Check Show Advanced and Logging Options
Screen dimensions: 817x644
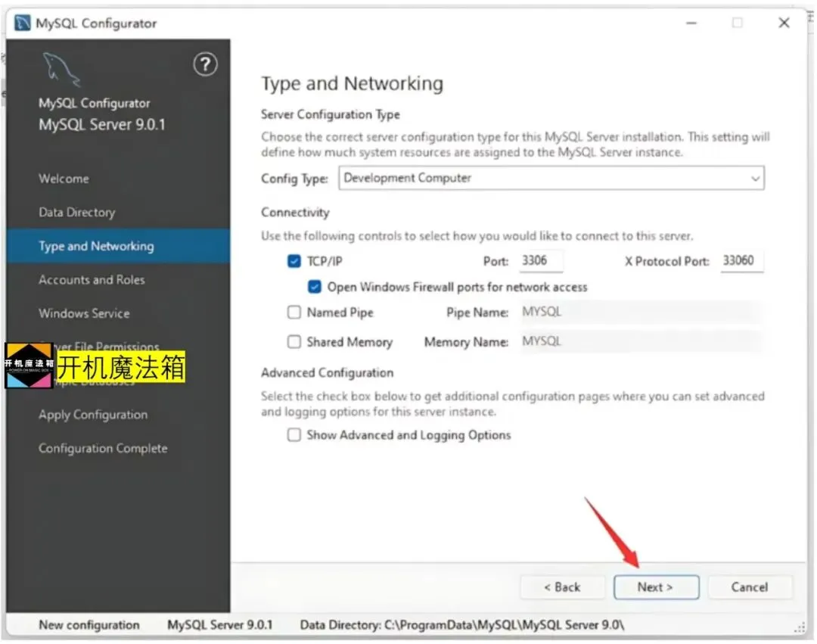294,434
